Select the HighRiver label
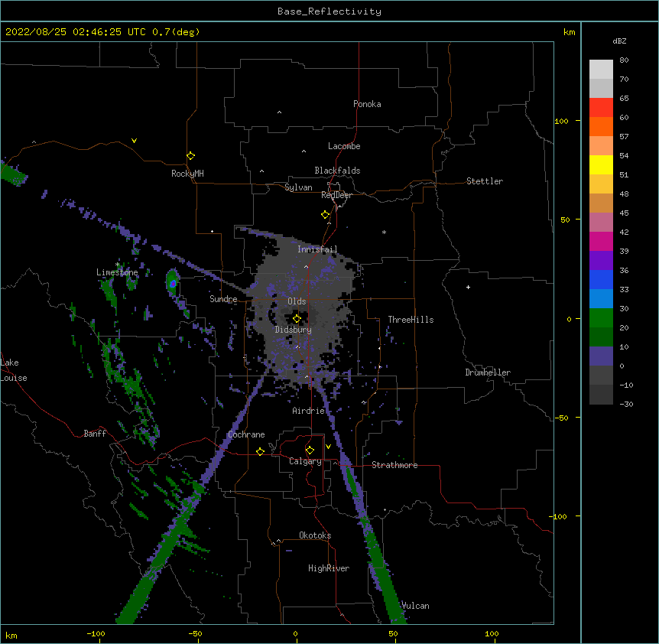 pos(329,568)
